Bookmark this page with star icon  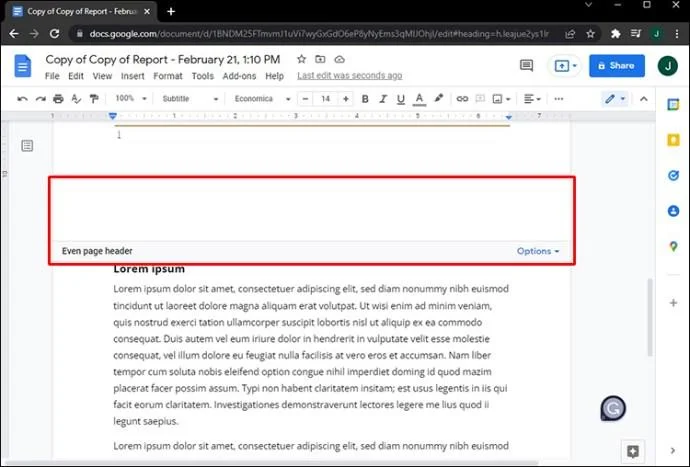tap(591, 34)
